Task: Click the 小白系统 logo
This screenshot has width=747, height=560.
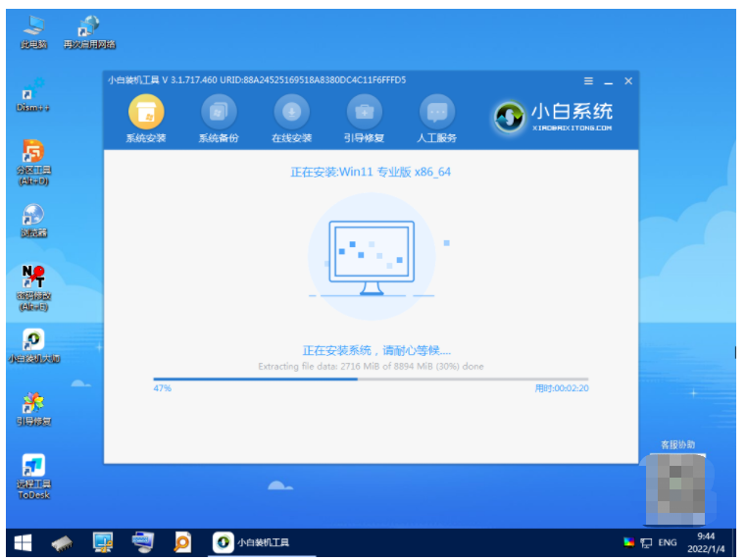Action: pos(554,117)
